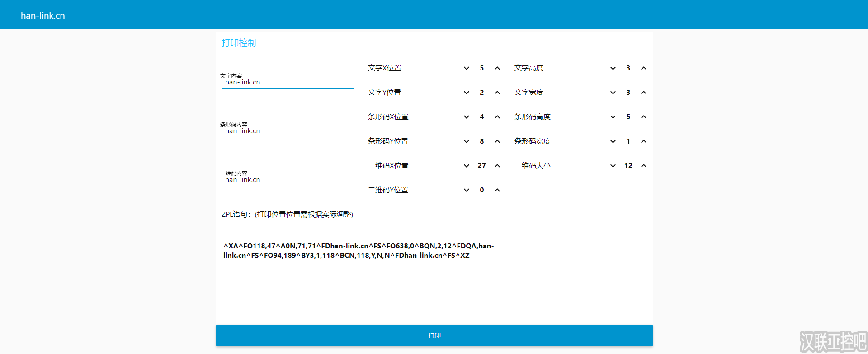Increase 二维码Y位置 value with up chevron
868x354 pixels.
pos(497,190)
